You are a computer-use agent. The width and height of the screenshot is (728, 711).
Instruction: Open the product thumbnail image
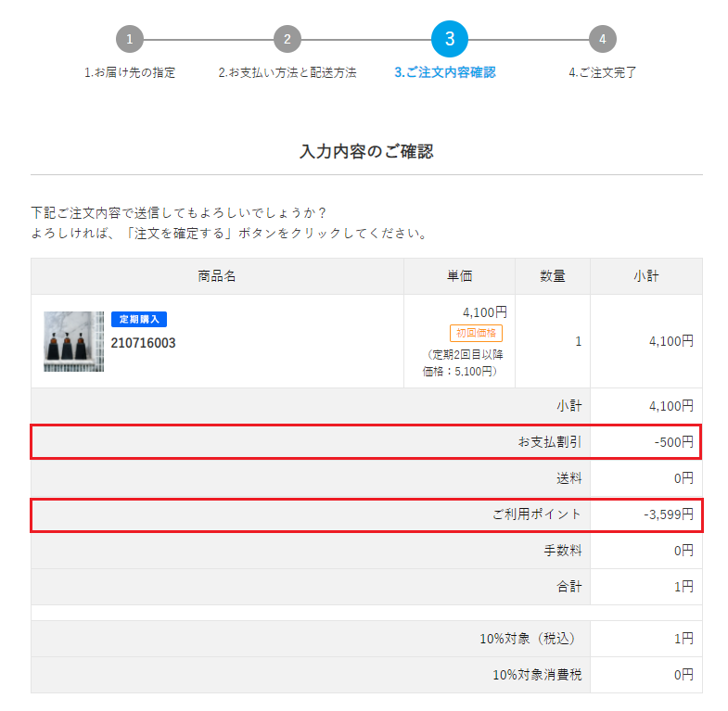[73, 341]
